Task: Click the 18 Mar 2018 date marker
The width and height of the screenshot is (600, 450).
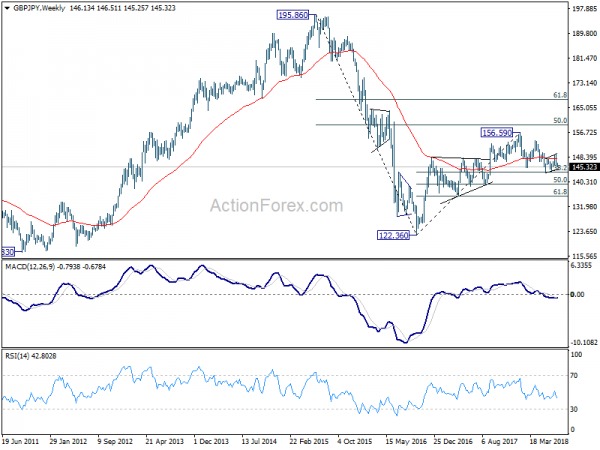Action: [x=549, y=441]
